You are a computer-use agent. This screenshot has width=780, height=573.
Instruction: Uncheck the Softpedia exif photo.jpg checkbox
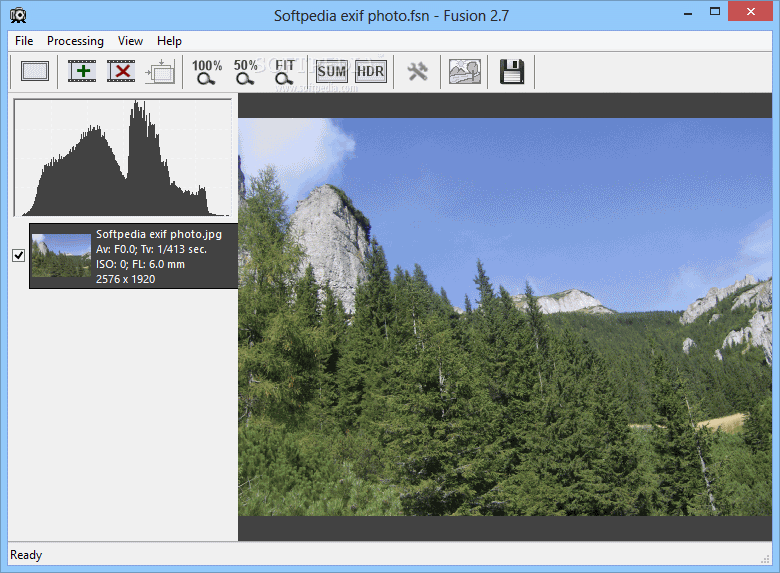click(18, 255)
